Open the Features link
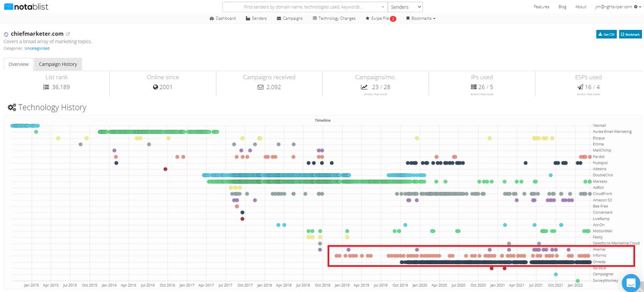 (x=541, y=7)
